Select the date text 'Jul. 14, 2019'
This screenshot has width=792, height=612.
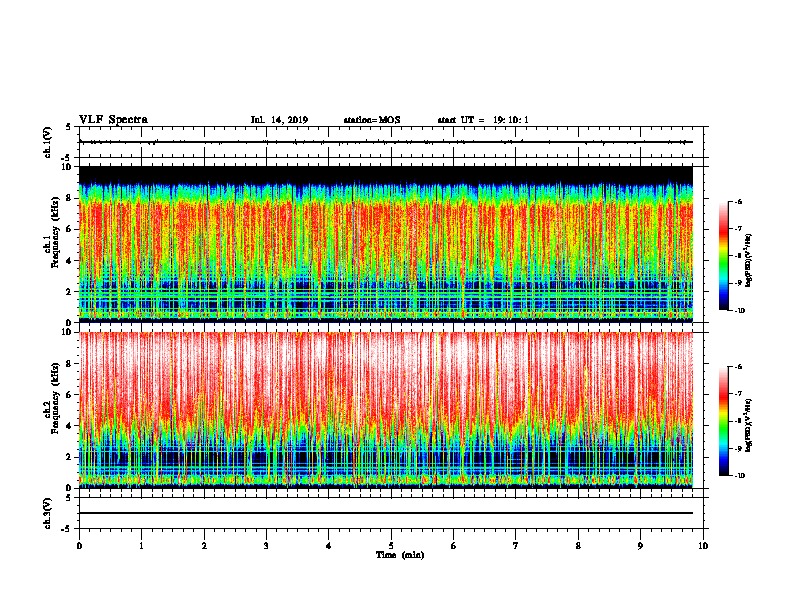coord(279,120)
